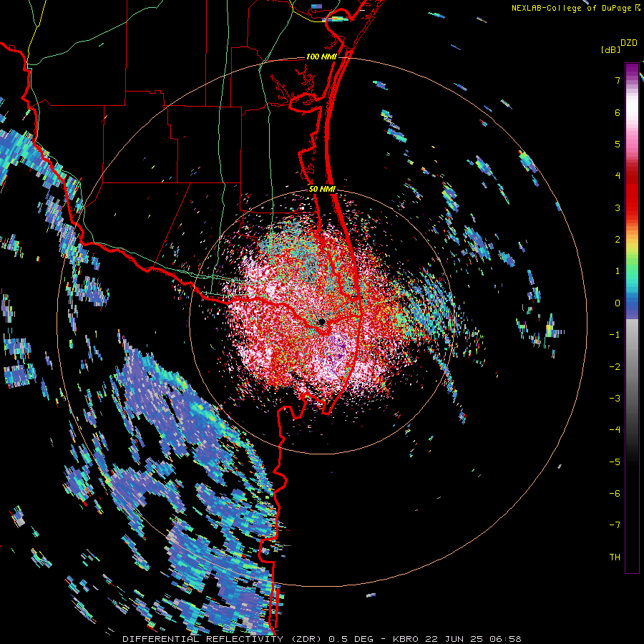Click the 7 value on color scale
This screenshot has height=644, width=644.
(x=618, y=80)
